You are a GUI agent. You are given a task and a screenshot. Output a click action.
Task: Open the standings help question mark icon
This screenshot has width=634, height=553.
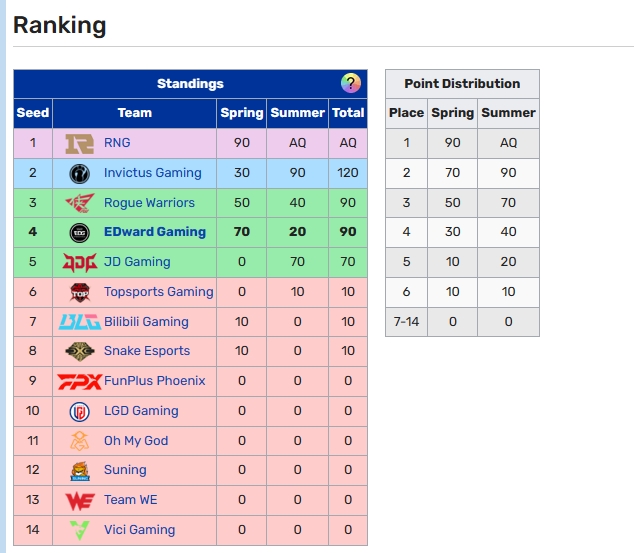pyautogui.click(x=350, y=83)
